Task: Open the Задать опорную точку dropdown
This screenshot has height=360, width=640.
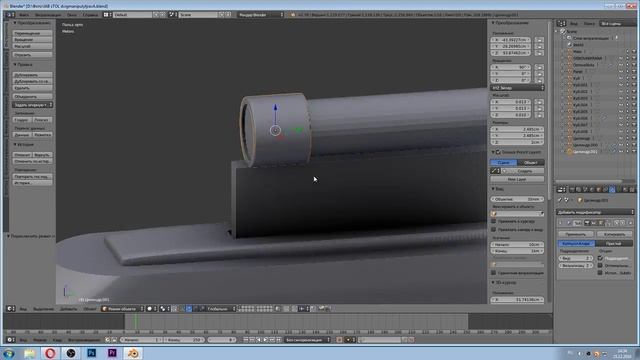Action: pos(32,105)
